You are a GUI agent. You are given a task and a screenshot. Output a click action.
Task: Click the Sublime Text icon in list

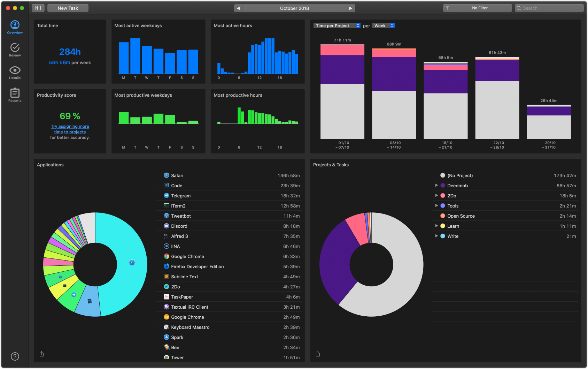[x=167, y=277]
